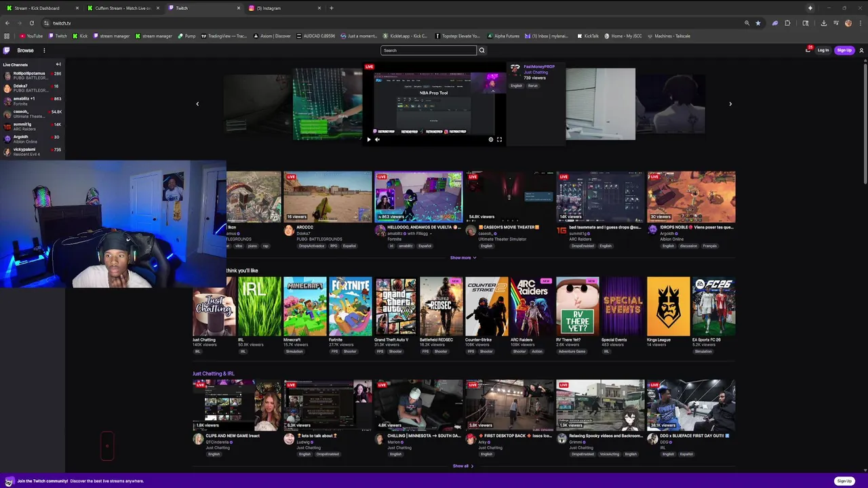
Task: Click the top bar Sign Up button
Action: click(844, 50)
